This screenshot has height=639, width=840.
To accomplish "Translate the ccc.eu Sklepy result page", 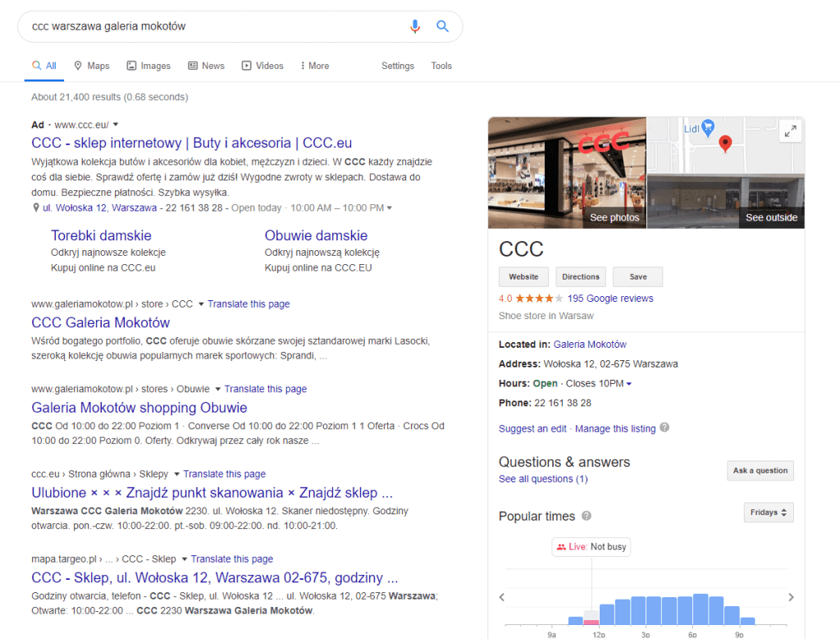I will click(x=225, y=474).
